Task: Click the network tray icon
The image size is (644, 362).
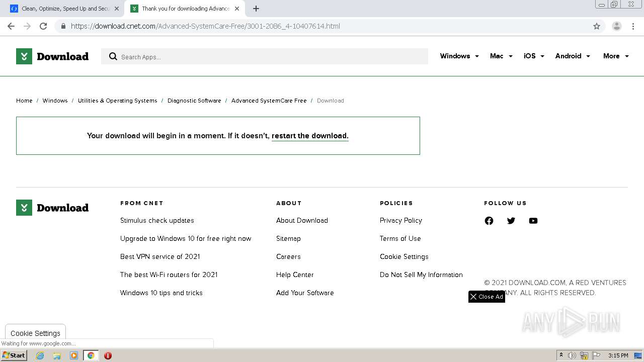Action: [x=584, y=355]
